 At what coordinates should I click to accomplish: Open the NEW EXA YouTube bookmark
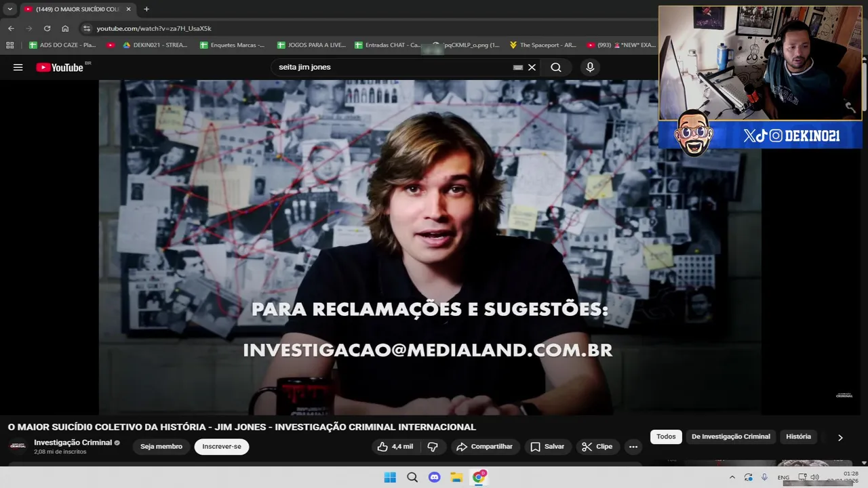tap(621, 45)
